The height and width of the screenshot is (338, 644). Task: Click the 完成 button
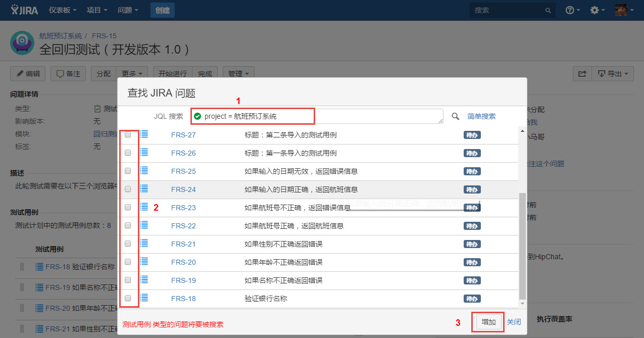(x=205, y=74)
